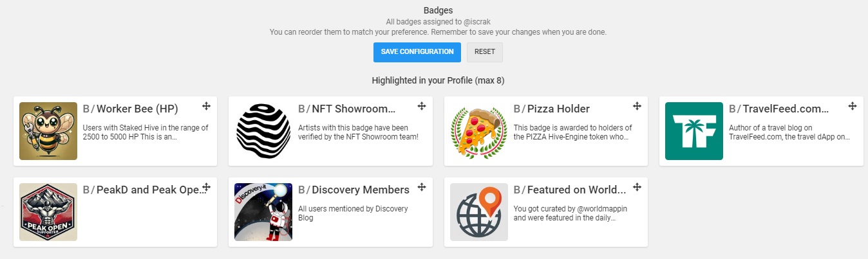Click the move handle on PeakD and Peak Open badge

tap(207, 187)
